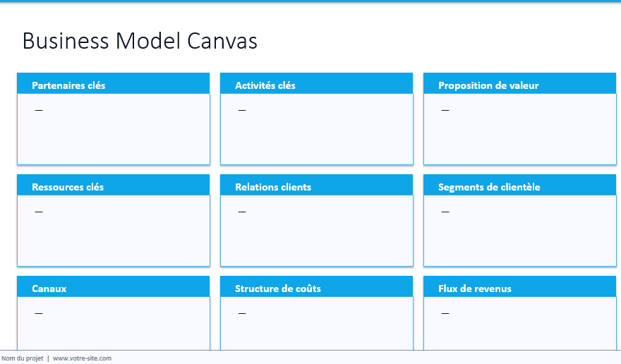The image size is (621, 364).
Task: Select the Relations clients header
Action: 273,187
